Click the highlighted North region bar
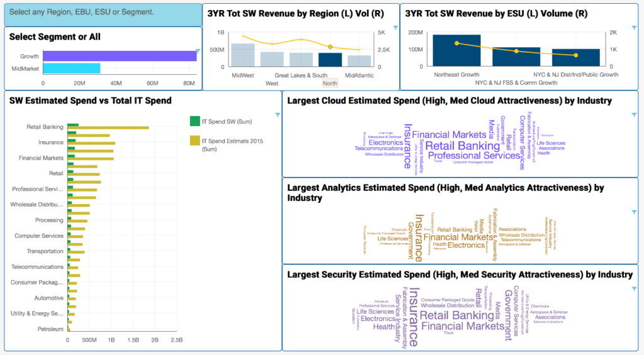 click(x=330, y=60)
